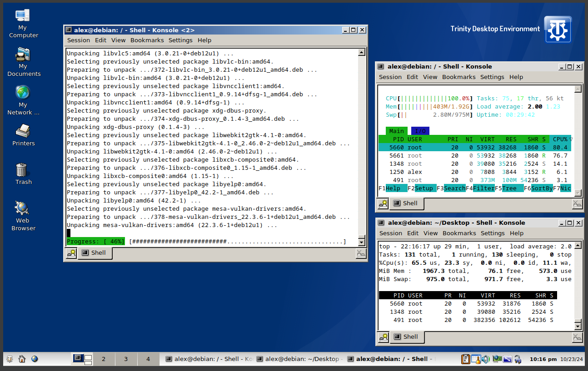Viewport: 588px width, 371px height.
Task: Click the home folder icon in taskbar
Action: pos(22,359)
